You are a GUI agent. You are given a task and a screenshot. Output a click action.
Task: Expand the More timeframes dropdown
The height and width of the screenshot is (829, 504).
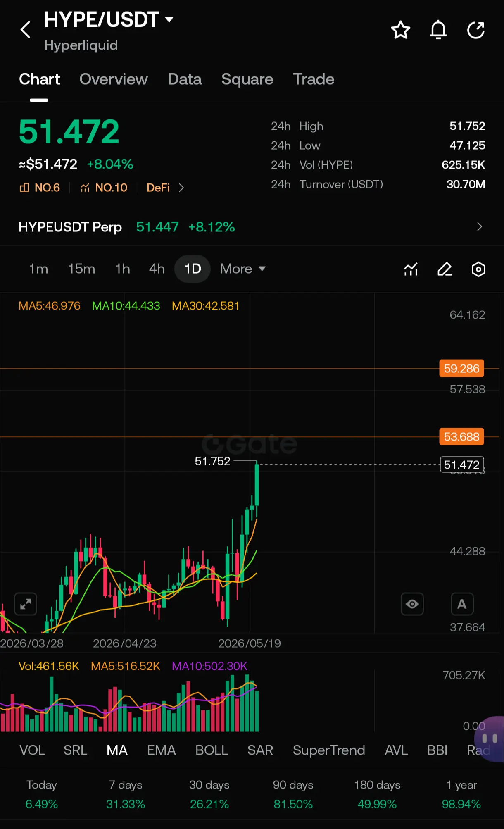click(243, 269)
